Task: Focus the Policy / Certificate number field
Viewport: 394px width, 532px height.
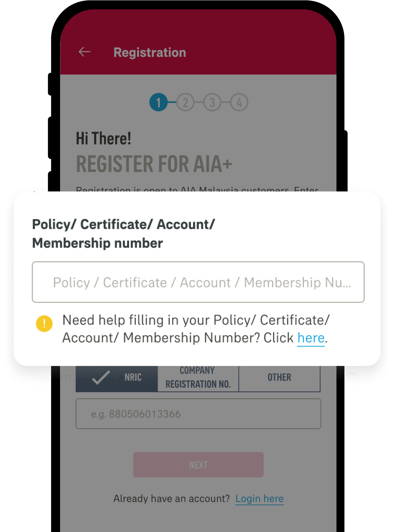Action: [198, 282]
